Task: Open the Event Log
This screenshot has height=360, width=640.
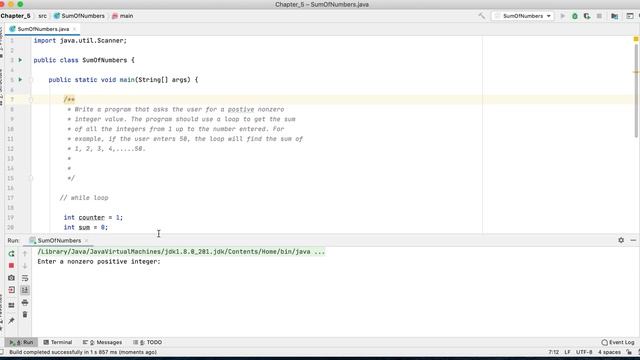Action: pyautogui.click(x=618, y=342)
